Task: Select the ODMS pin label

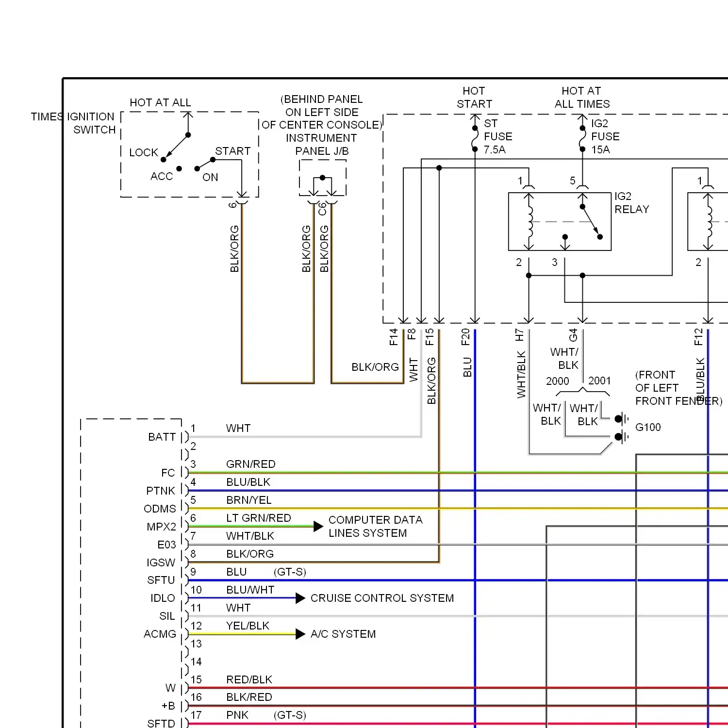Action: coord(160,509)
